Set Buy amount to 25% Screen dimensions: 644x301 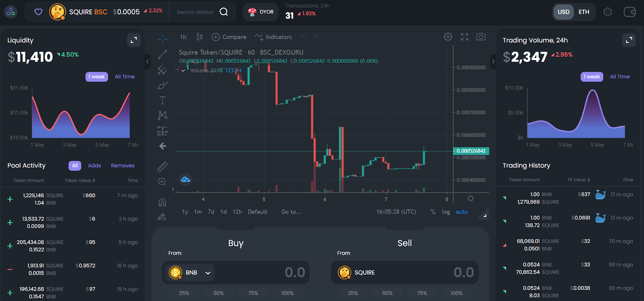(184, 293)
